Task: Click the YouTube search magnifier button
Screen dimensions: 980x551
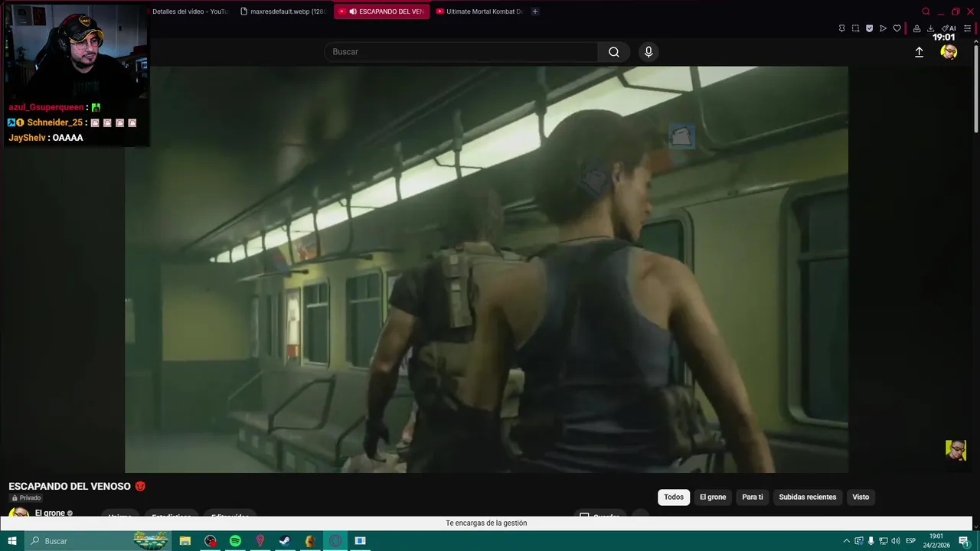Action: (613, 52)
